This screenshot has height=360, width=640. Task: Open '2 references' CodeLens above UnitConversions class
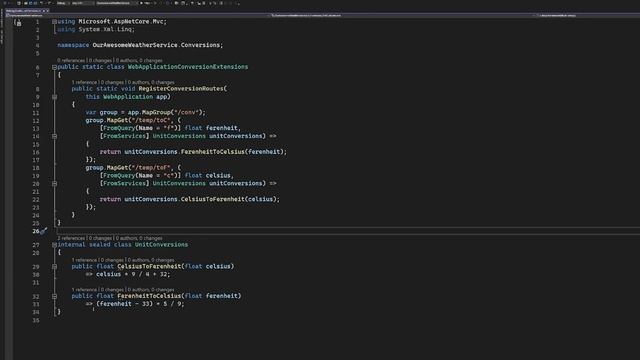[x=71, y=238]
